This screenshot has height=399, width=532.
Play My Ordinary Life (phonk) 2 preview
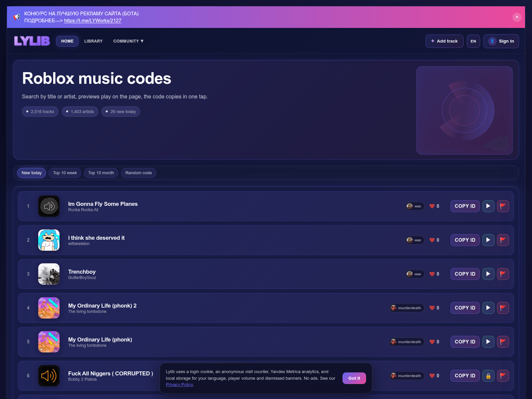tap(488, 308)
